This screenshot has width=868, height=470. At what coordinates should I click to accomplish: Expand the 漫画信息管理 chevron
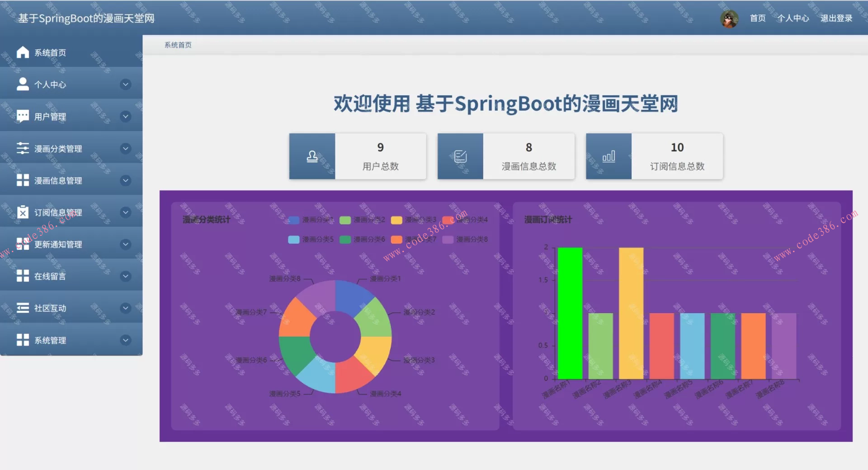(126, 180)
